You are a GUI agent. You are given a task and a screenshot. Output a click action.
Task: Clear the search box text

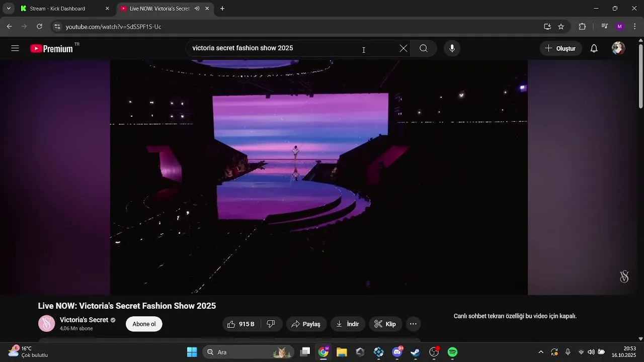pyautogui.click(x=404, y=48)
